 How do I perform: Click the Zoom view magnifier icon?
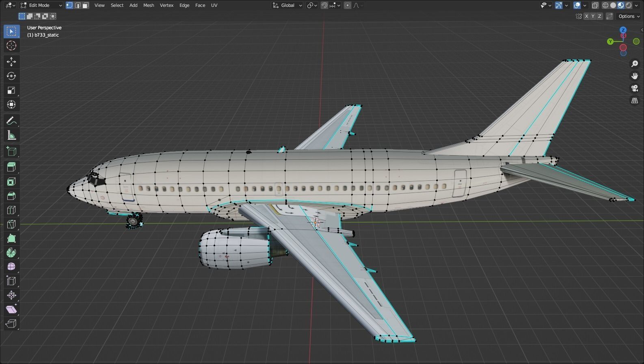pos(635,64)
